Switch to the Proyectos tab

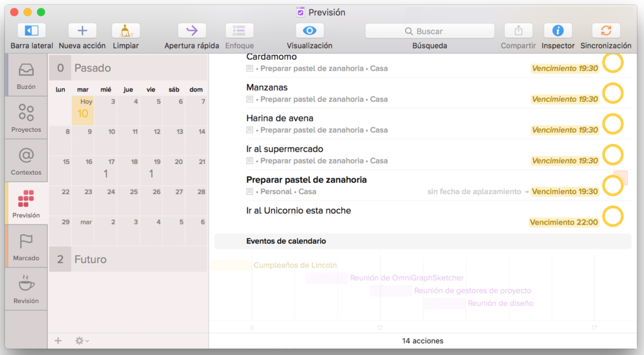[26, 118]
